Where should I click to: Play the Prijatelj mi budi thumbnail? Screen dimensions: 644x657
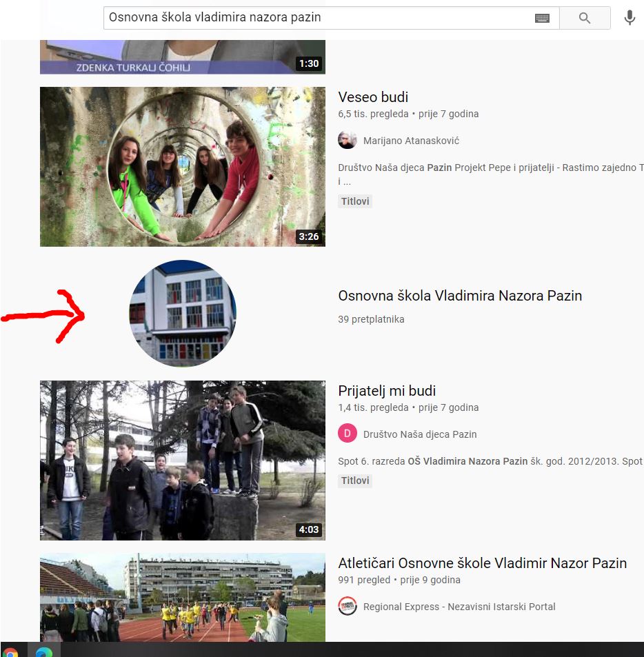point(183,461)
